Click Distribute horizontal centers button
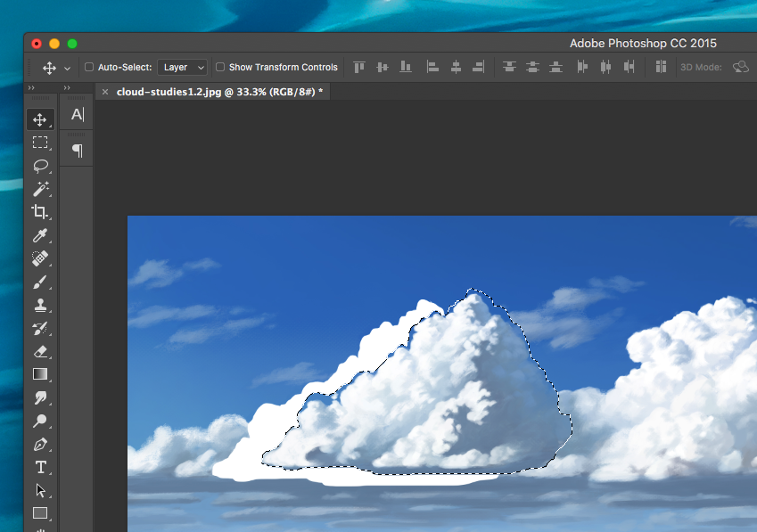The width and height of the screenshot is (757, 532). coord(606,67)
